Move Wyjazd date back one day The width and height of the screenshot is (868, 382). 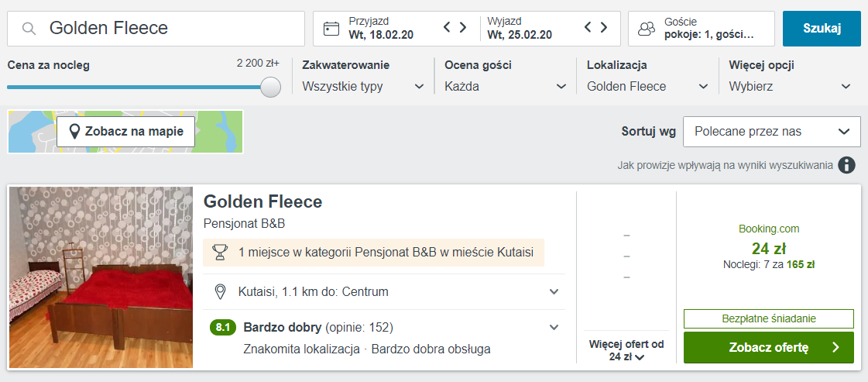[x=588, y=27]
